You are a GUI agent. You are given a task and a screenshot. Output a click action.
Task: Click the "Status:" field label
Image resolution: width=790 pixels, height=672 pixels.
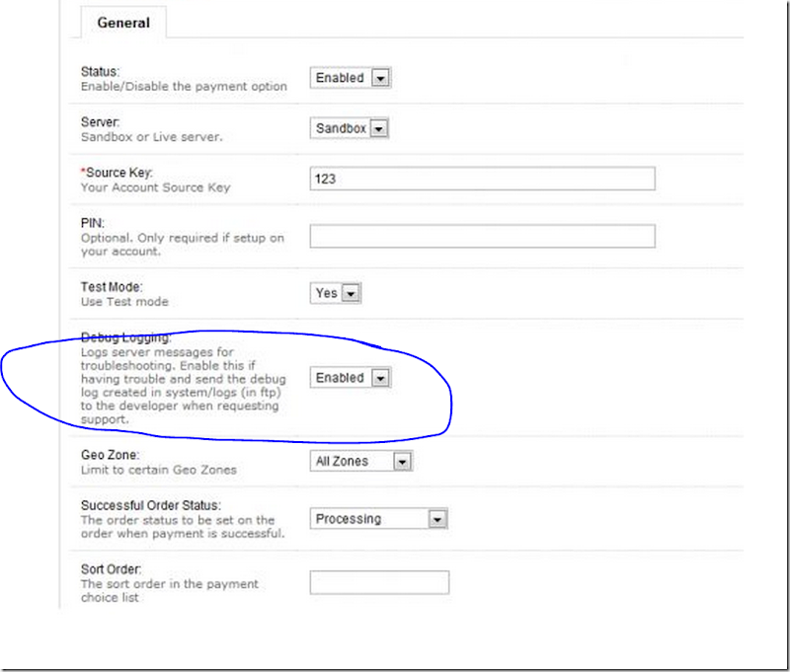[x=100, y=71]
